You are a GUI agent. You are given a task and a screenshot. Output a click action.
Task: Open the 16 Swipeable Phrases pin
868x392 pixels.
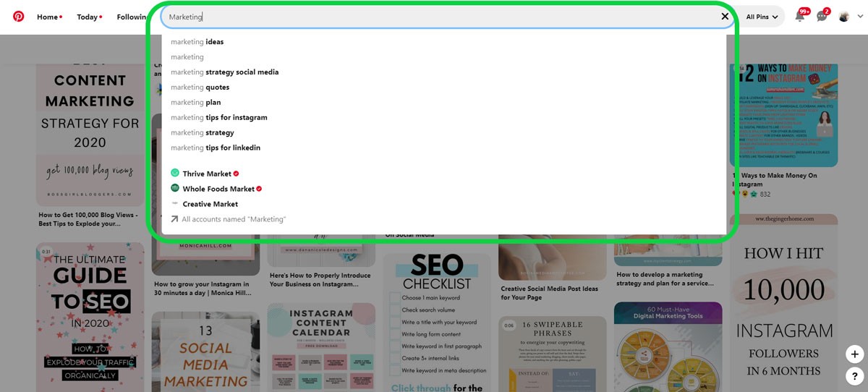point(553,354)
